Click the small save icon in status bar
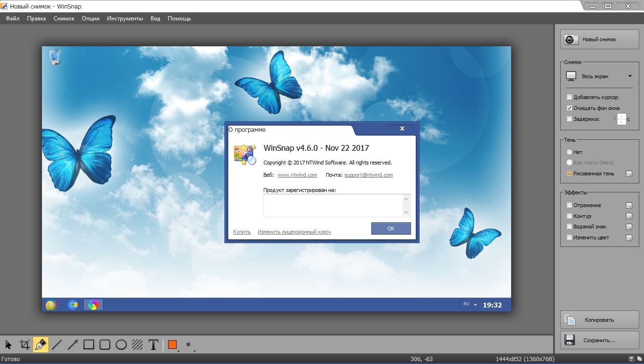Screen dimensions: 644x364 point(631,359)
